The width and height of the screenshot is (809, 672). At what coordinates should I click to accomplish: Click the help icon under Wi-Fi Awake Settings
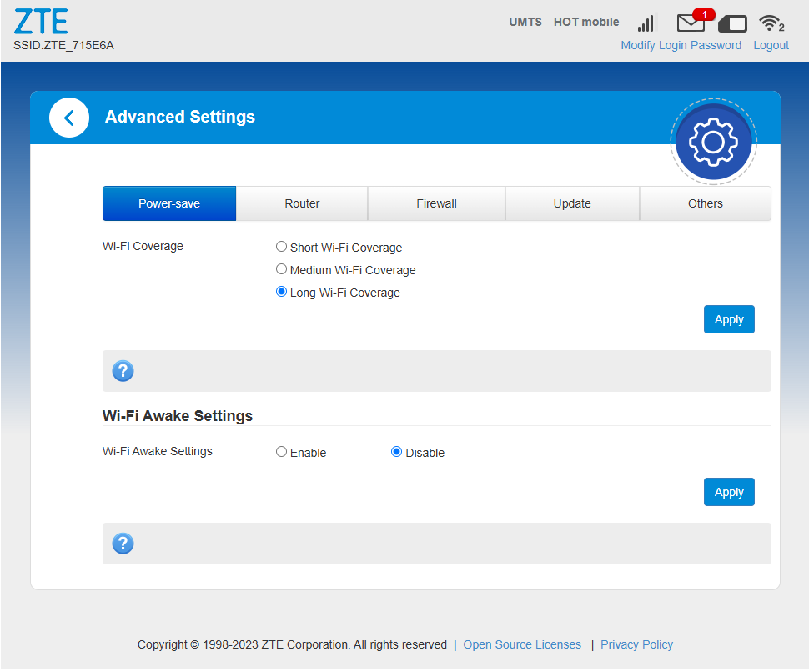pos(123,544)
